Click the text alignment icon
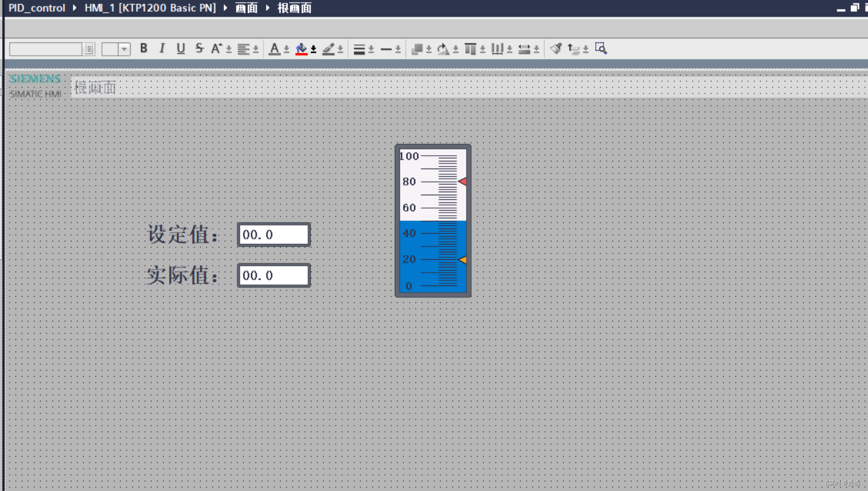The image size is (868, 491). click(x=244, y=49)
